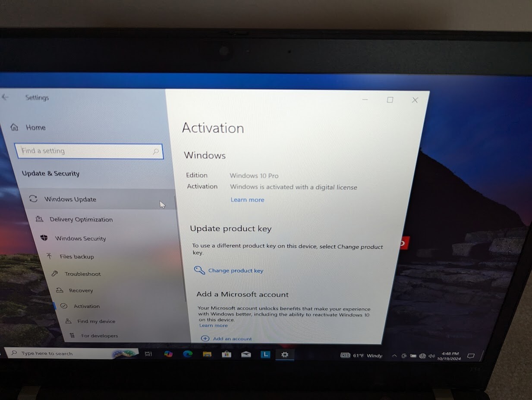Close the Settings window
This screenshot has height=400, width=532.
click(415, 100)
